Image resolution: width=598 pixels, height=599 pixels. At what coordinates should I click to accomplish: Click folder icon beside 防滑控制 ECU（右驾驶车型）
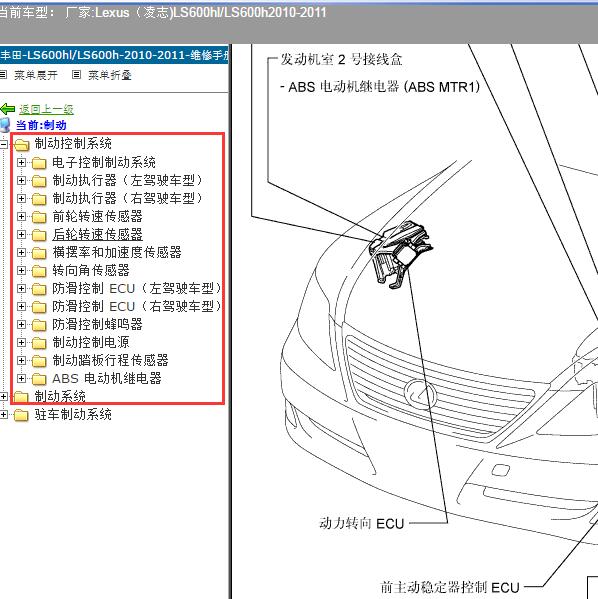39,307
